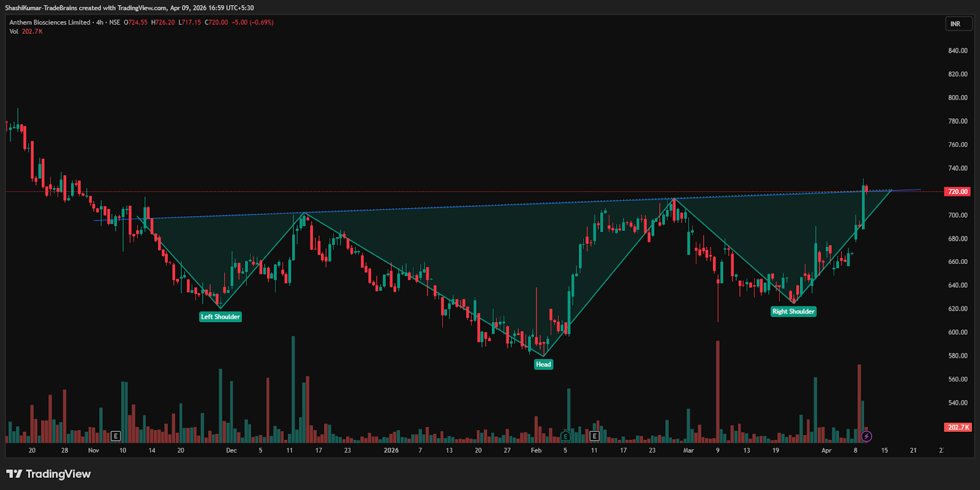Click the −5.00 (−0.69%) change value
The height and width of the screenshot is (490, 980).
[x=252, y=23]
